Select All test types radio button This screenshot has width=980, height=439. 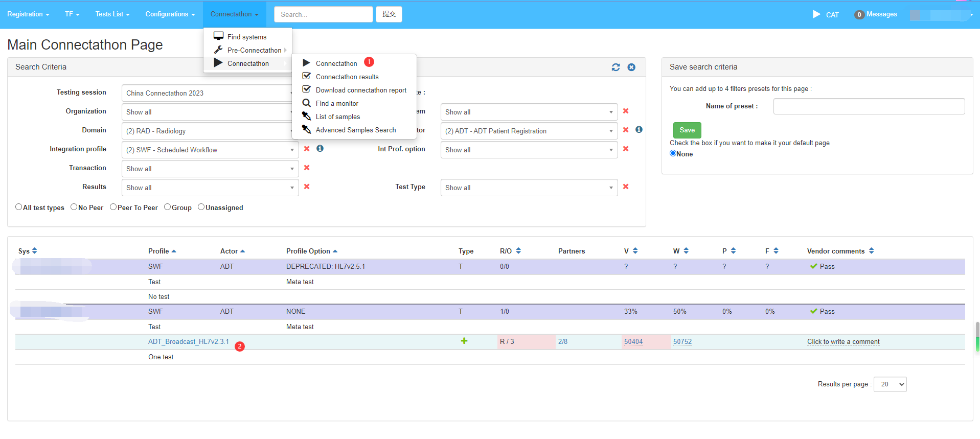(x=19, y=207)
